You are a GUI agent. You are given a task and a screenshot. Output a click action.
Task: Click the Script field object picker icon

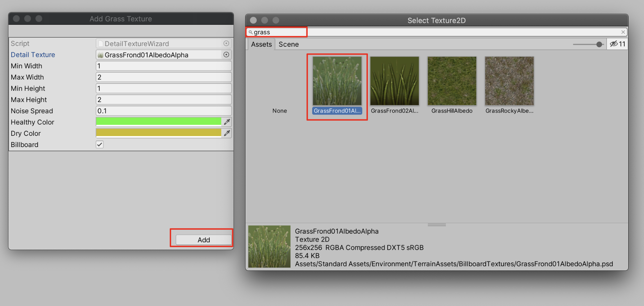pos(226,43)
